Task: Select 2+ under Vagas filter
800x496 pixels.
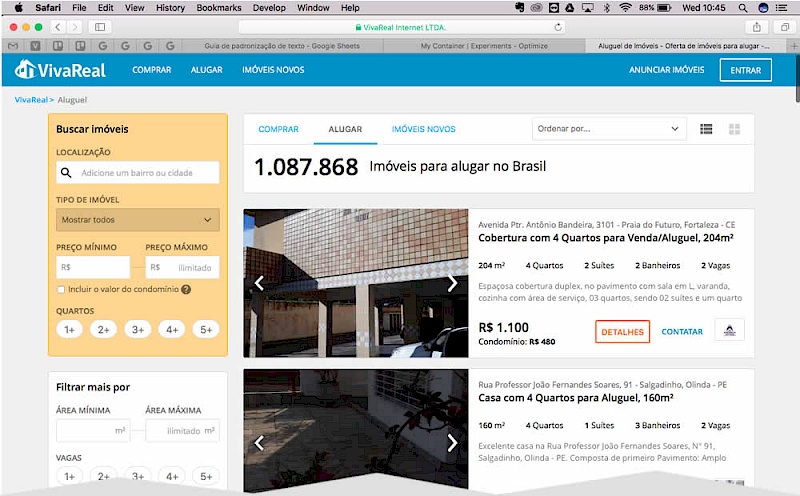Action: [103, 476]
